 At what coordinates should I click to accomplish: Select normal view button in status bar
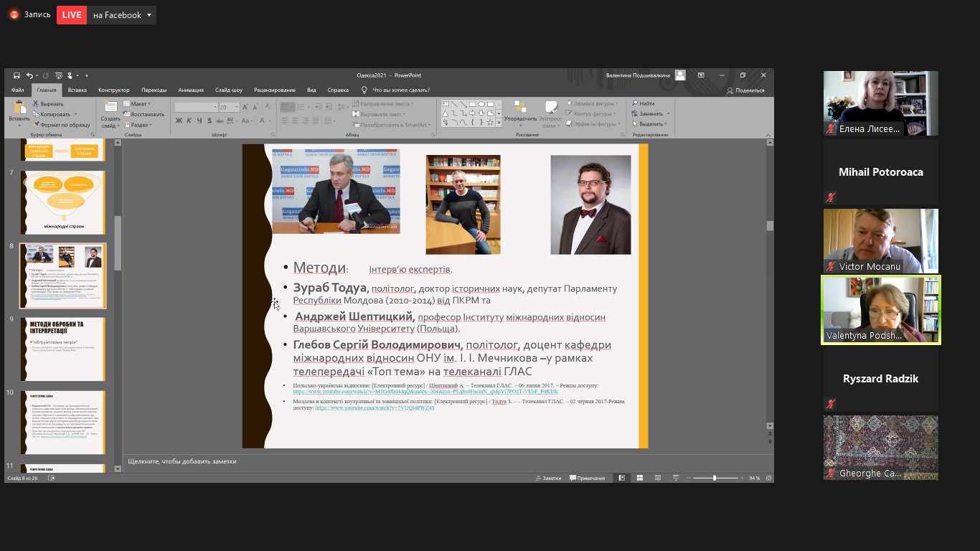tap(622, 478)
